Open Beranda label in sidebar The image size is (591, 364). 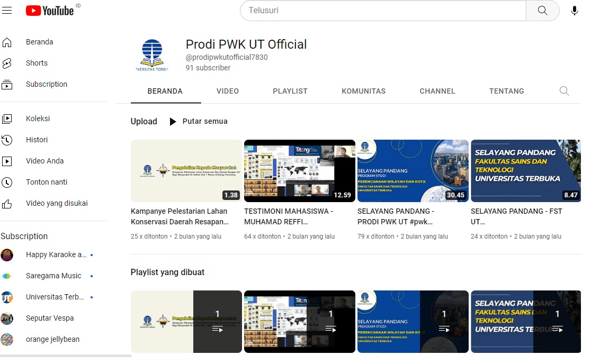(x=40, y=42)
